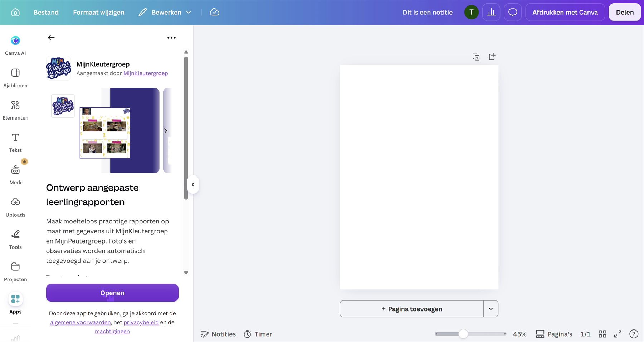Click Pagina toevoegen button
Screen dimensions: 644x342
tap(411, 309)
